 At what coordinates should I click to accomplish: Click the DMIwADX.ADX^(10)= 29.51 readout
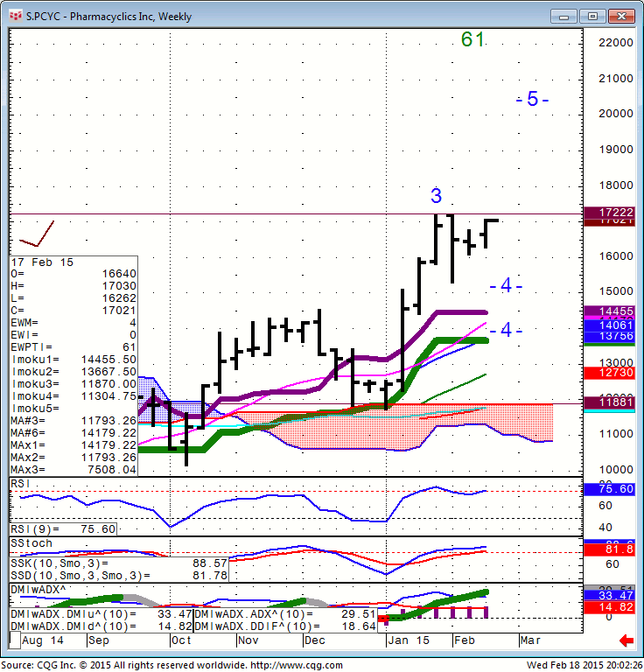tap(285, 614)
